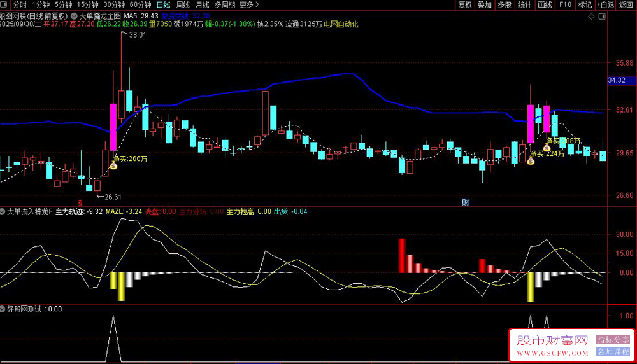Image resolution: width=637 pixels, height=364 pixels.
Task: Open the 画线 drawing tools button
Action: click(x=545, y=5)
